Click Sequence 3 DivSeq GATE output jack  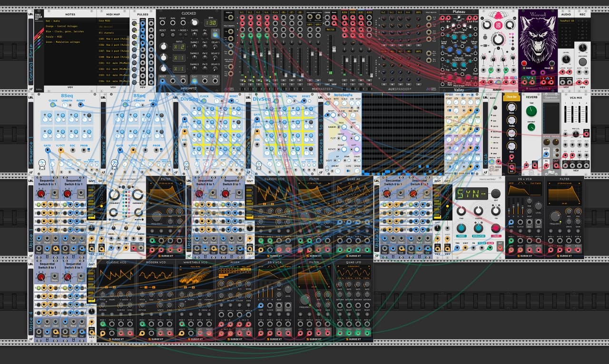coord(185,120)
